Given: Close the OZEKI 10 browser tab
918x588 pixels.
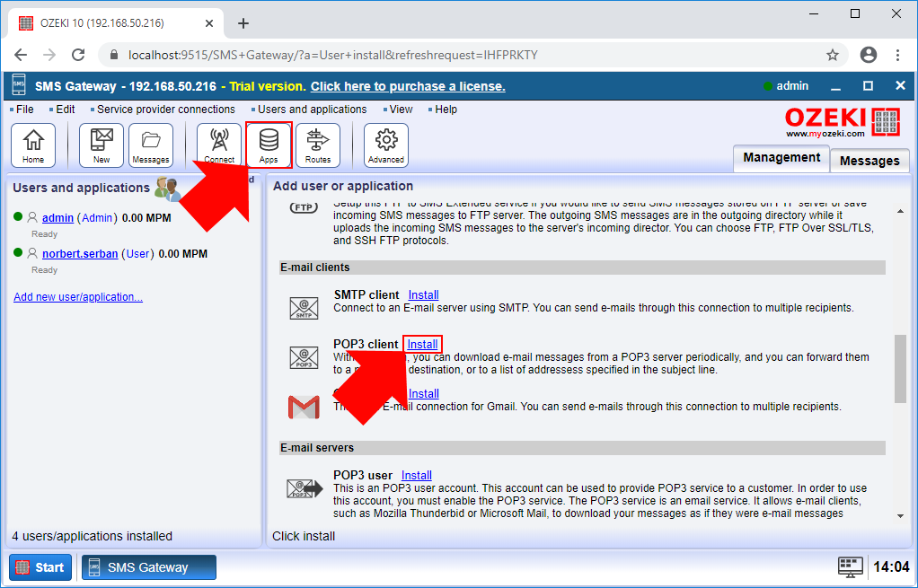Looking at the screenshot, I should (x=209, y=23).
